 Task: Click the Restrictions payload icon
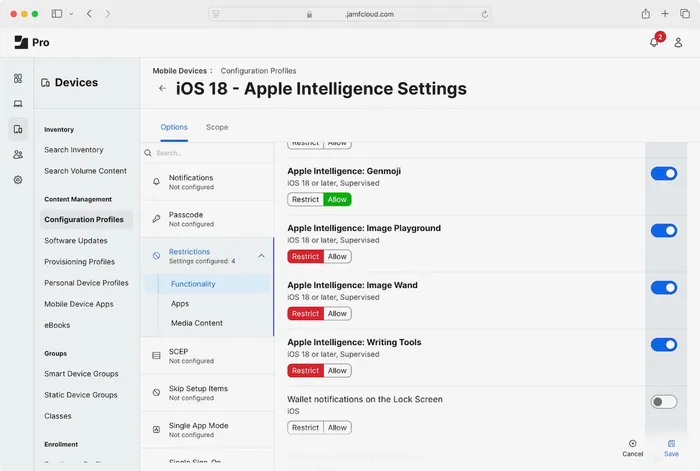[x=156, y=256]
